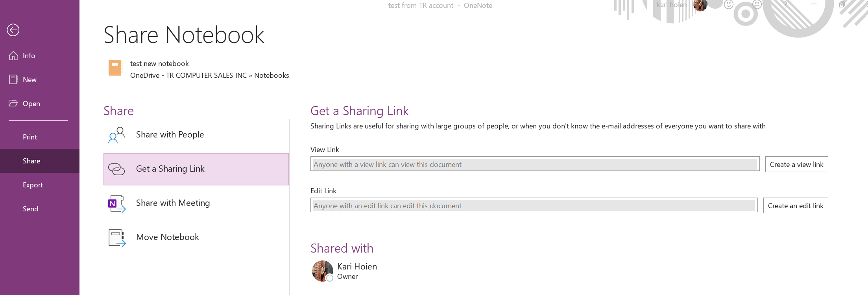This screenshot has height=295, width=868.
Task: Click the New notebook page icon
Action: coord(13,80)
